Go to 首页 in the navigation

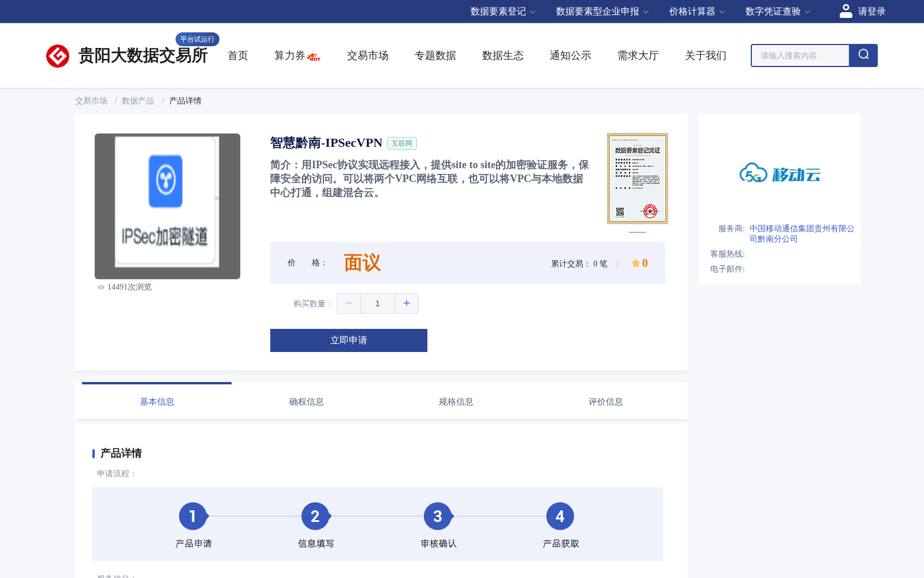click(238, 55)
